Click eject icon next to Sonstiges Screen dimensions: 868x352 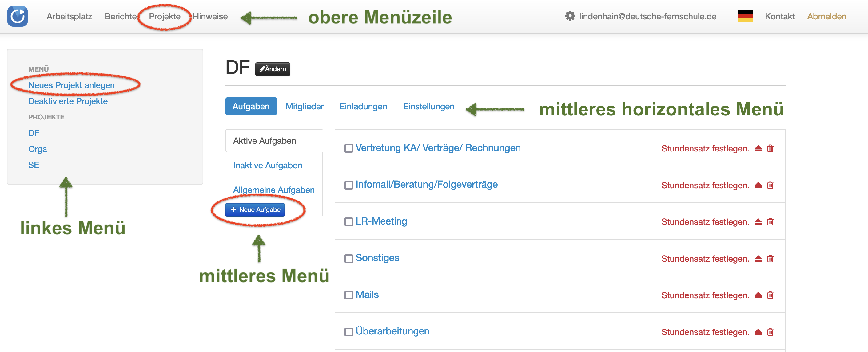click(x=758, y=258)
